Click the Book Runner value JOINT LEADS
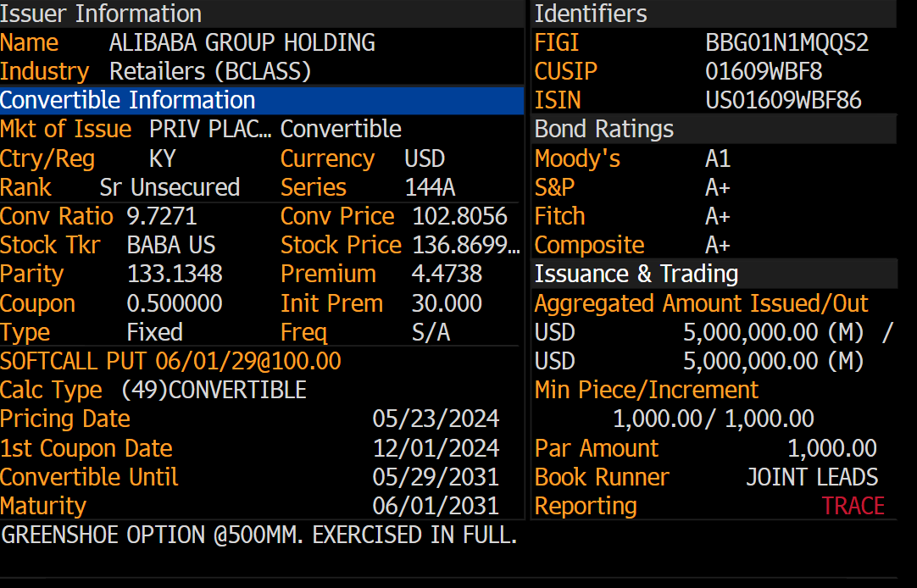Viewport: 917px width, 588px height. pos(812,477)
